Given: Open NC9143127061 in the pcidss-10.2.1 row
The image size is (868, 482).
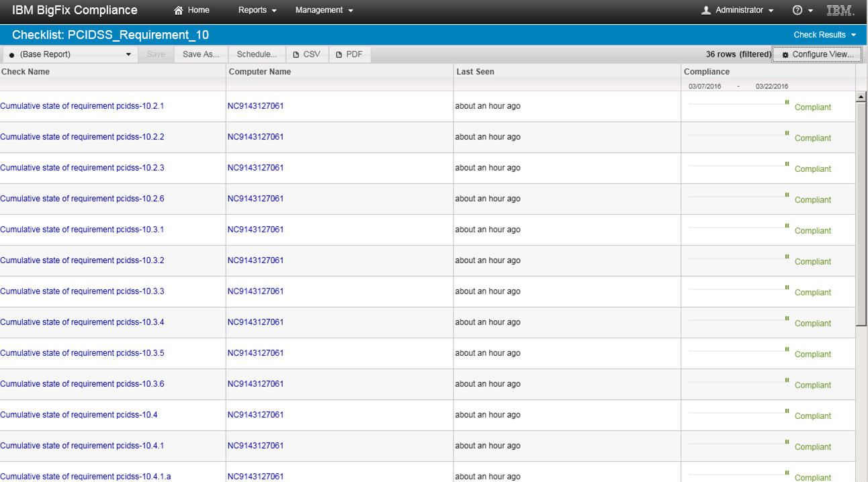Looking at the screenshot, I should 255,106.
